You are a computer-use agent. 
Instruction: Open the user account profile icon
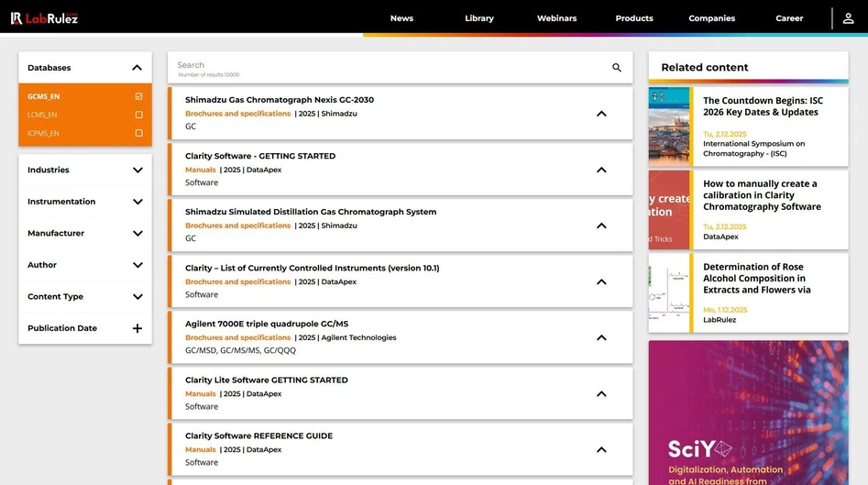[848, 18]
